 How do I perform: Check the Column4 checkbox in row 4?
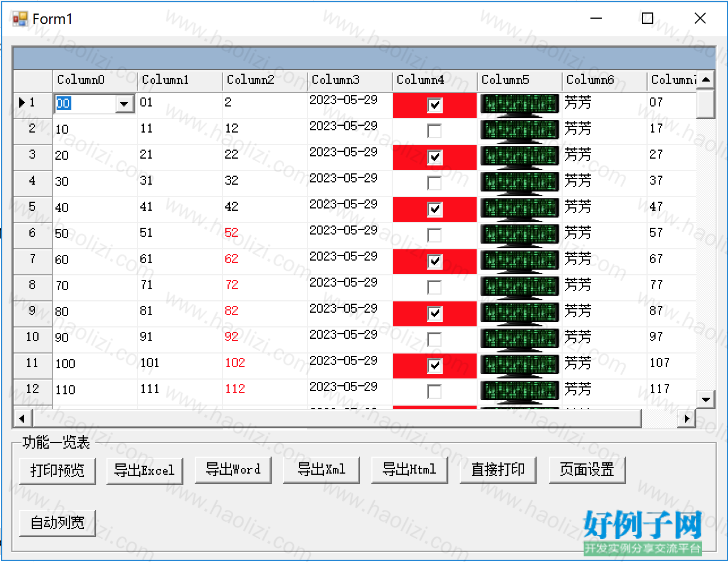[434, 183]
